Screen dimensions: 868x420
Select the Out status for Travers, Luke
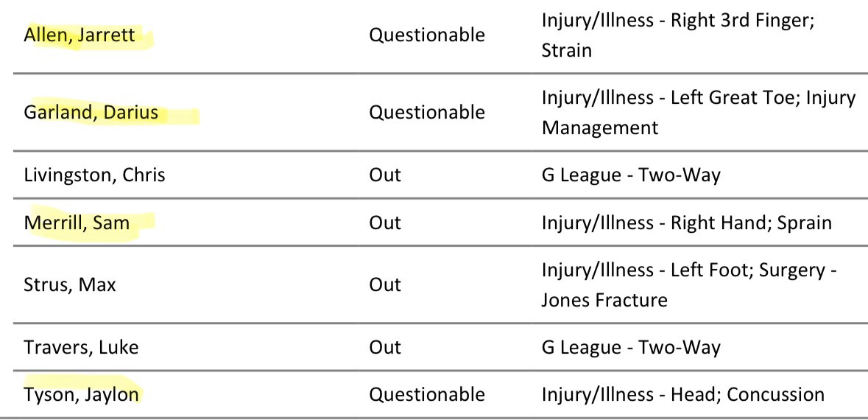coord(385,347)
